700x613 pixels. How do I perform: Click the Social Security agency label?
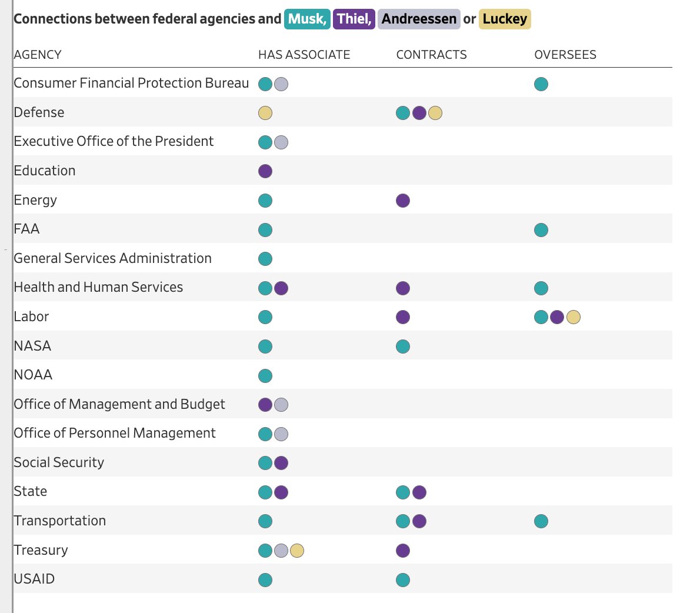[59, 462]
